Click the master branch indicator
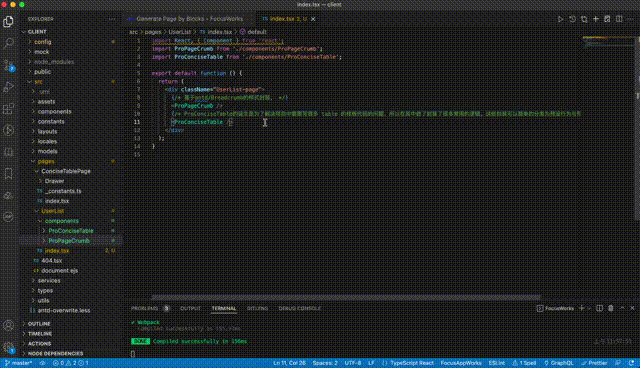The image size is (640, 368). click(18, 363)
